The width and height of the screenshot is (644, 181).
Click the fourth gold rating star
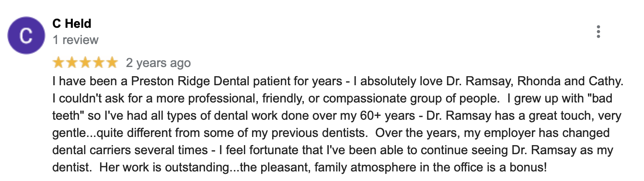(98, 62)
